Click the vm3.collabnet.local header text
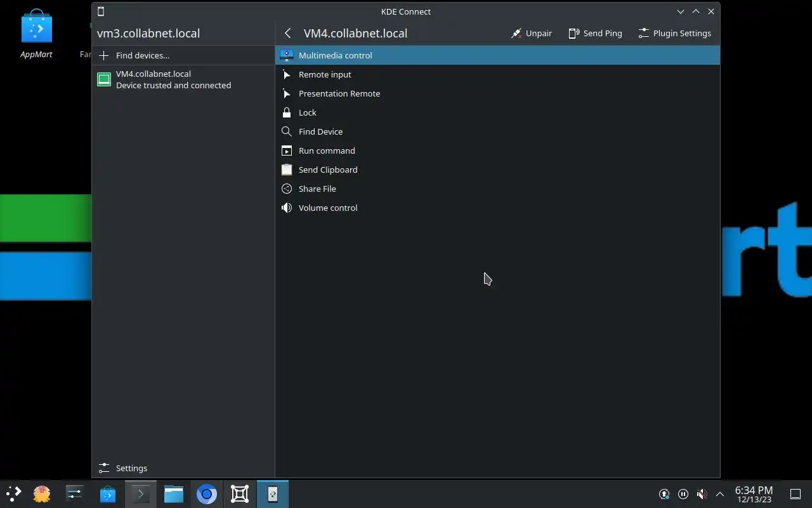 148,33
